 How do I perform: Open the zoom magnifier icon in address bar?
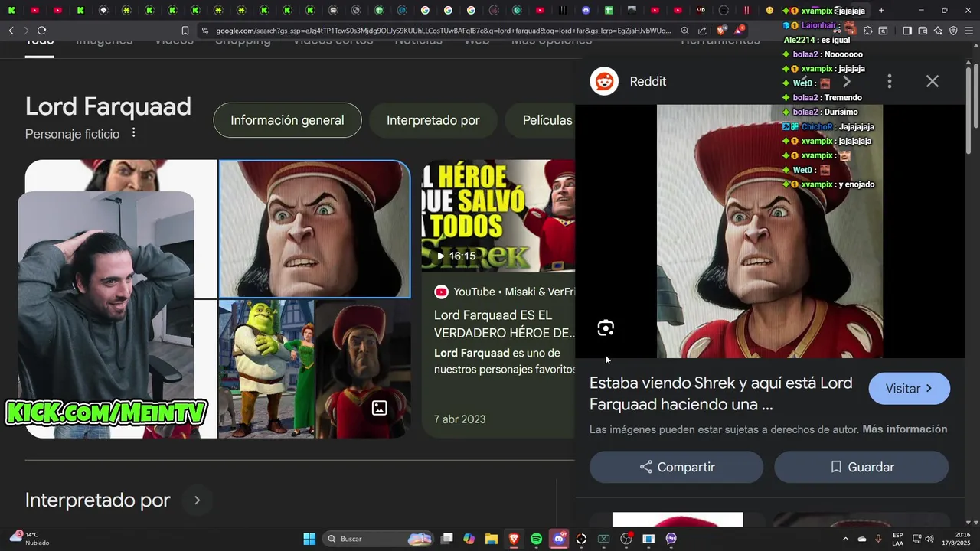[684, 31]
